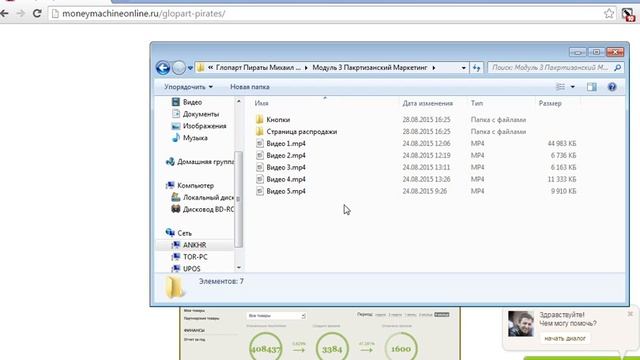The width and height of the screenshot is (640, 360).
Task: Reload the page with refresh icon
Action: tap(37, 13)
